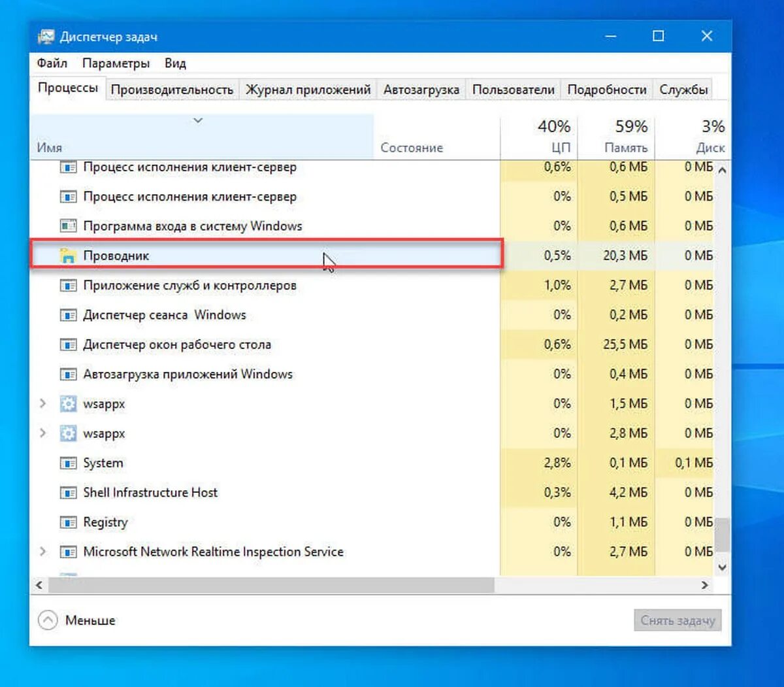
Task: Click the 2,8% CPU value of System
Action: tap(557, 463)
